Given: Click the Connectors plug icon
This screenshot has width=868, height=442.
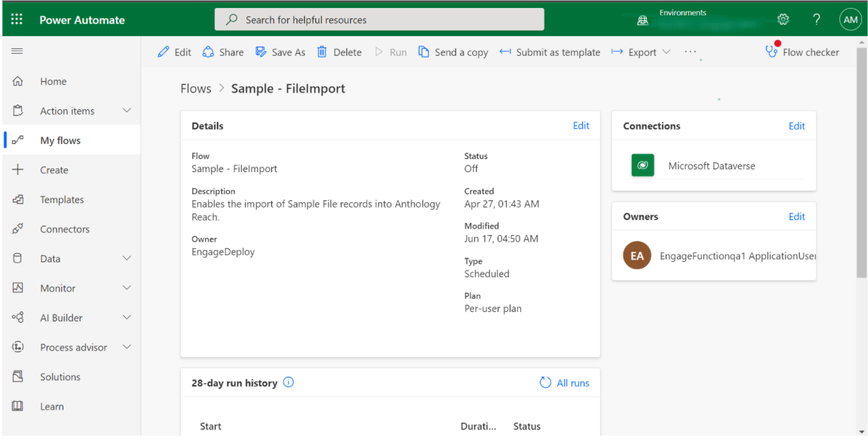Looking at the screenshot, I should point(18,228).
